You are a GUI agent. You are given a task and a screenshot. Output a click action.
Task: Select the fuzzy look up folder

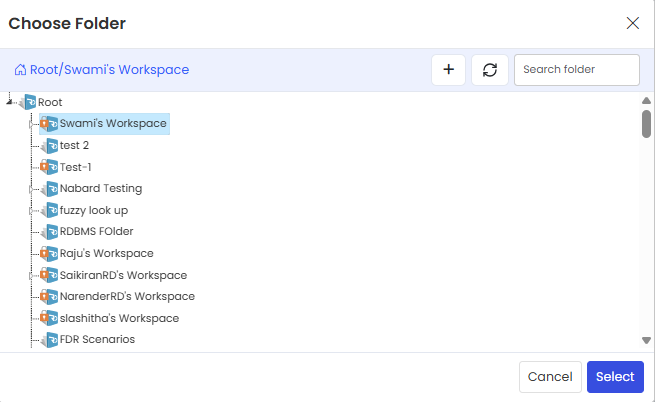tap(94, 210)
